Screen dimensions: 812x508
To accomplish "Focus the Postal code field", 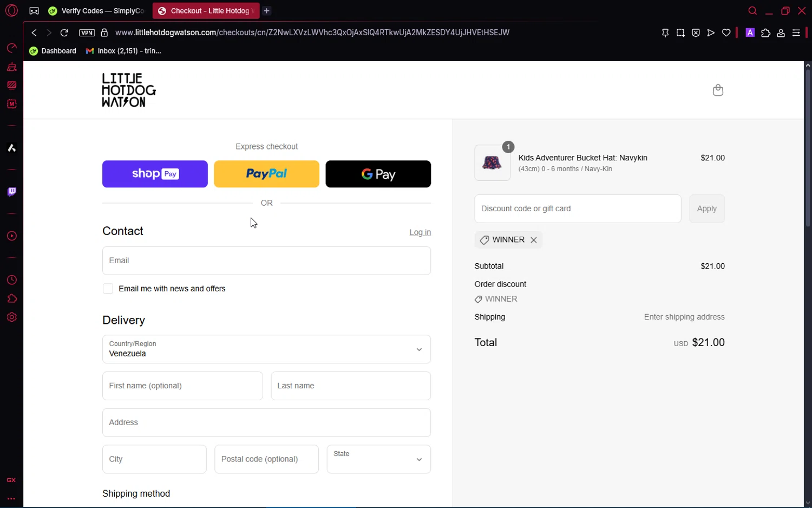I will tap(266, 459).
